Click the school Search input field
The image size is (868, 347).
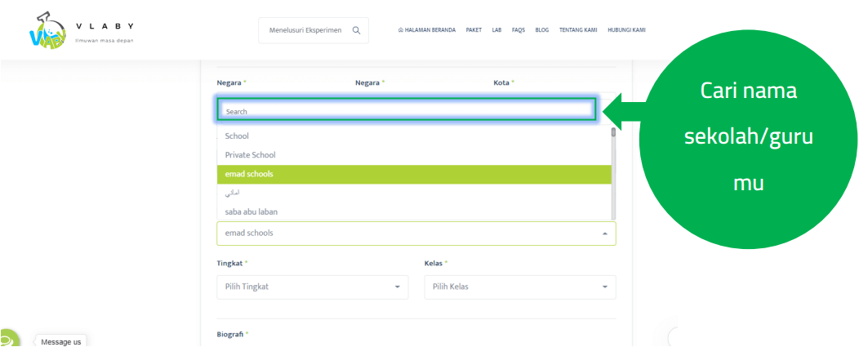(406, 111)
